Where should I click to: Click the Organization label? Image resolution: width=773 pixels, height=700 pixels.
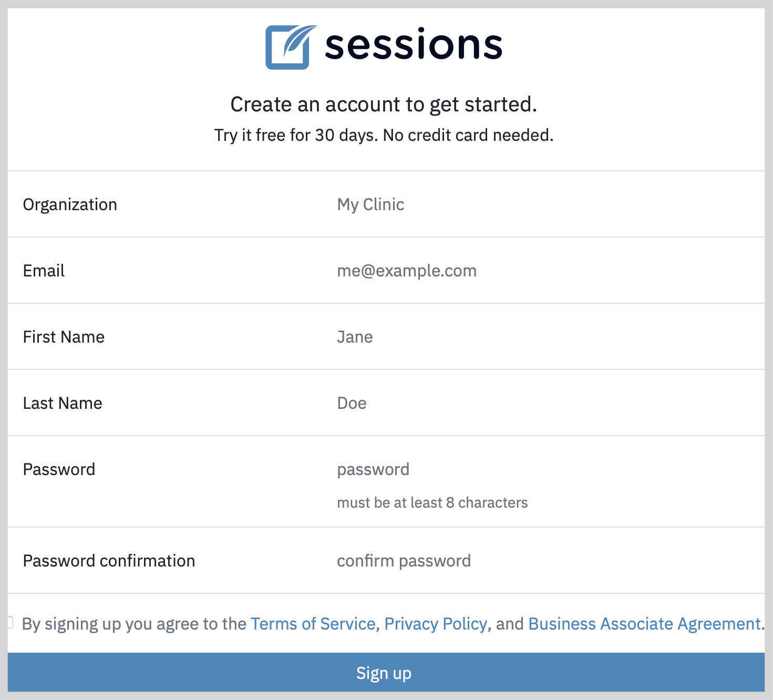click(70, 204)
